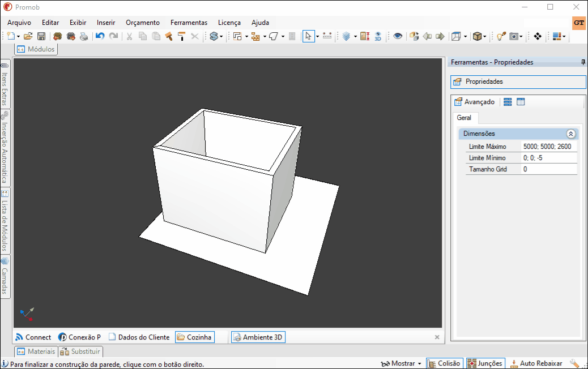The height and width of the screenshot is (369, 588).
Task: Open the Editar menu
Action: click(50, 23)
